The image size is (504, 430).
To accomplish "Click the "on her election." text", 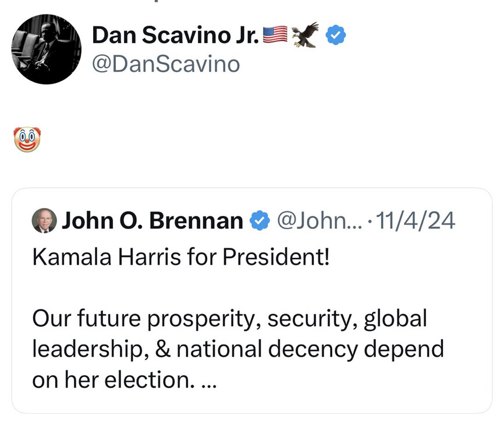I will (x=111, y=380).
